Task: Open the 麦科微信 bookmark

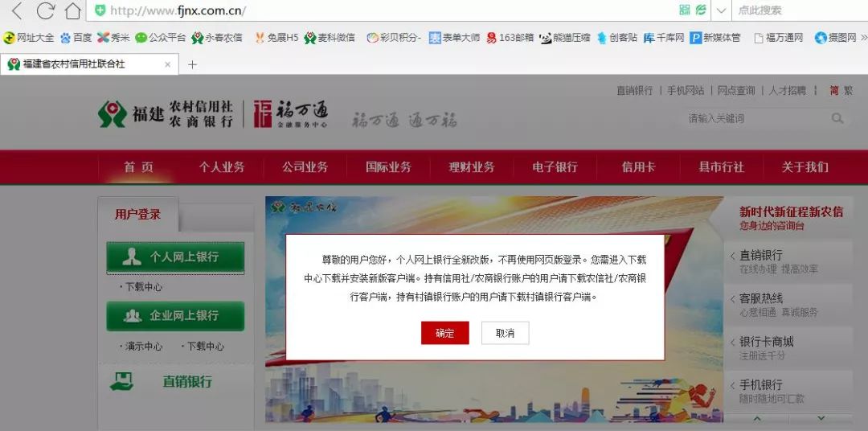Action: [x=330, y=38]
